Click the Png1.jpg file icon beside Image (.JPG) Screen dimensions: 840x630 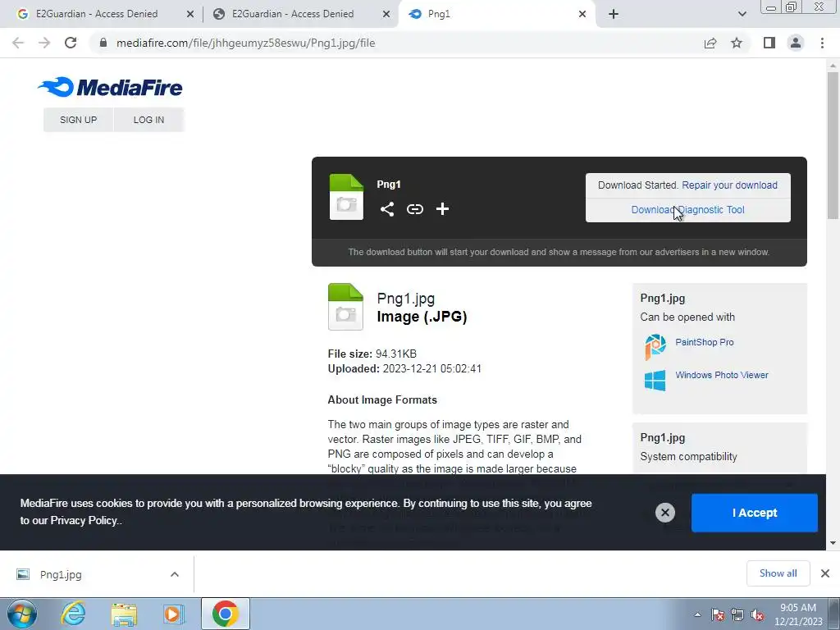(345, 307)
